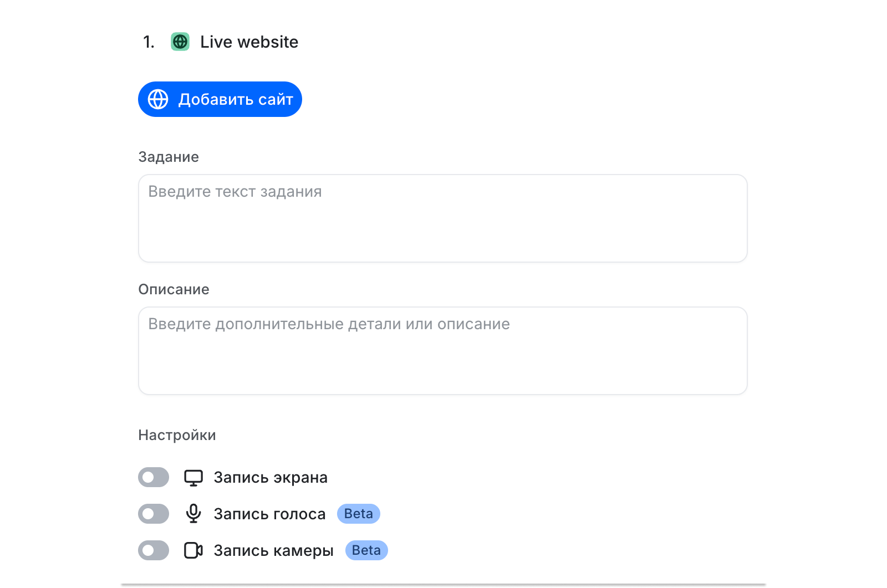
Task: Click the Beta badge beside Запись камеры
Action: tap(366, 550)
